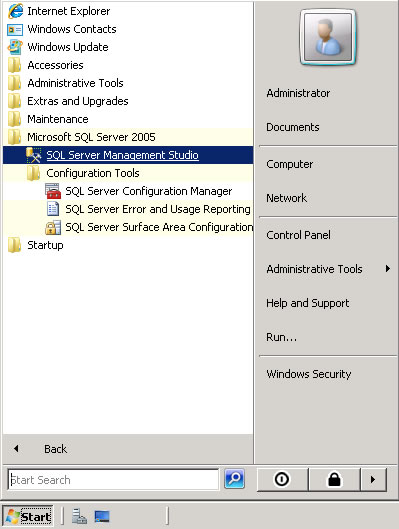Image resolution: width=399 pixels, height=529 pixels.
Task: Click the Extras and Upgrades folder icon
Action: coord(15,101)
